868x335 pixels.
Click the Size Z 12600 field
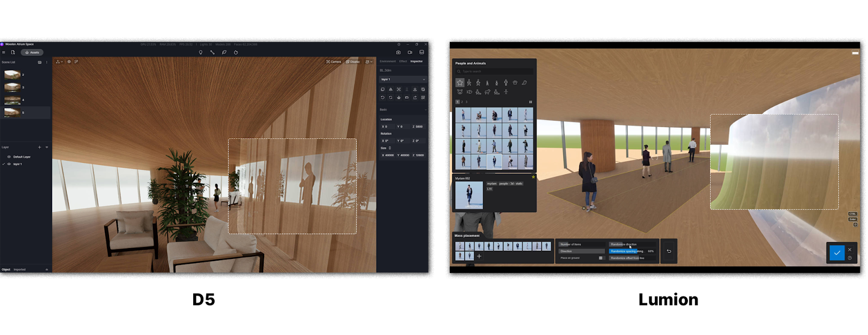tap(418, 155)
